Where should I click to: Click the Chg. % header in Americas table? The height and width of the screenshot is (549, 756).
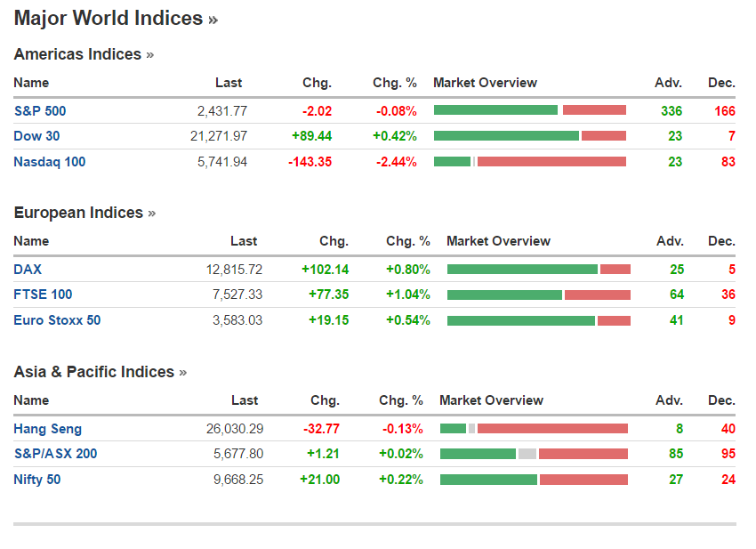pos(394,83)
